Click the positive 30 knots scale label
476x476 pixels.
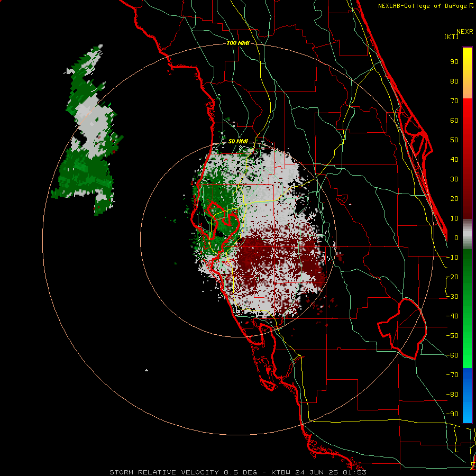[x=454, y=179]
